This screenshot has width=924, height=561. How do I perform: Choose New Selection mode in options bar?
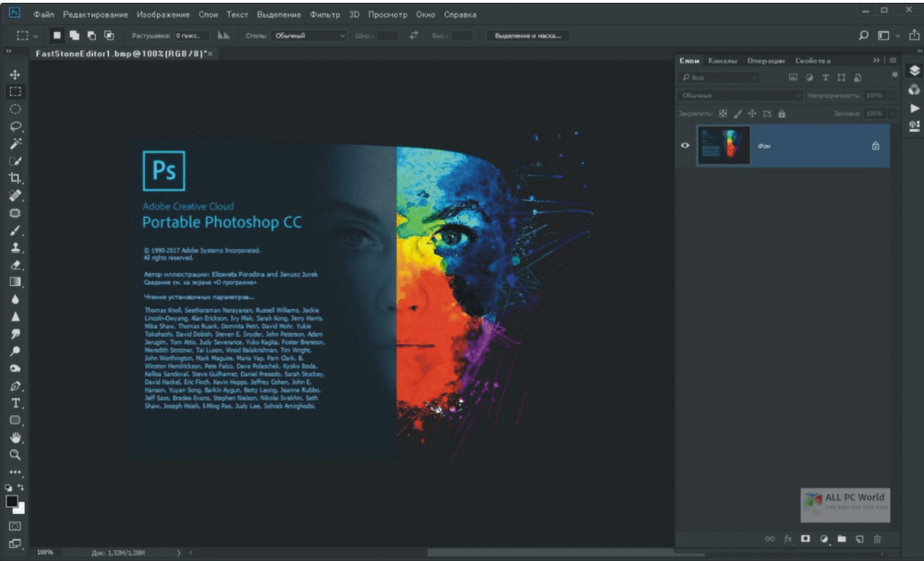click(x=57, y=35)
